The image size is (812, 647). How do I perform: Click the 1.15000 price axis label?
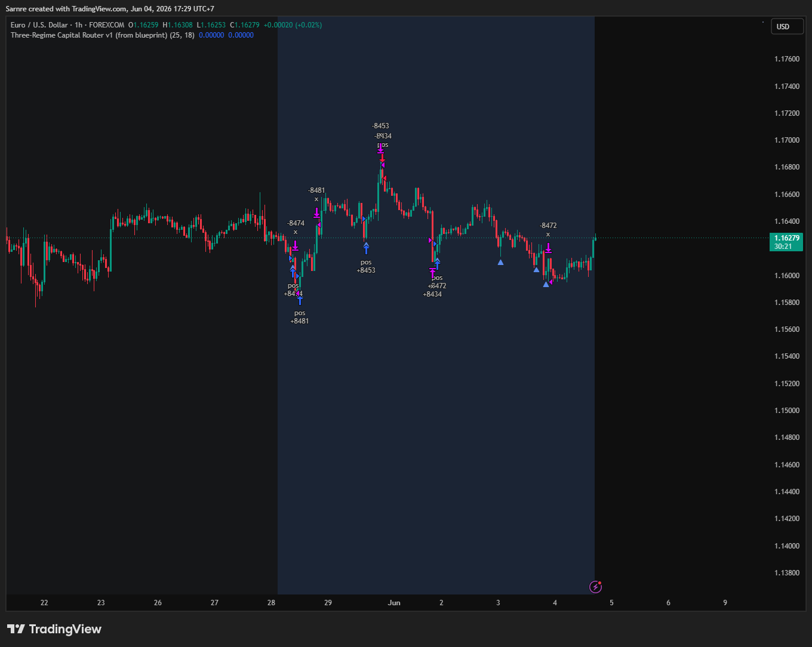pos(786,411)
